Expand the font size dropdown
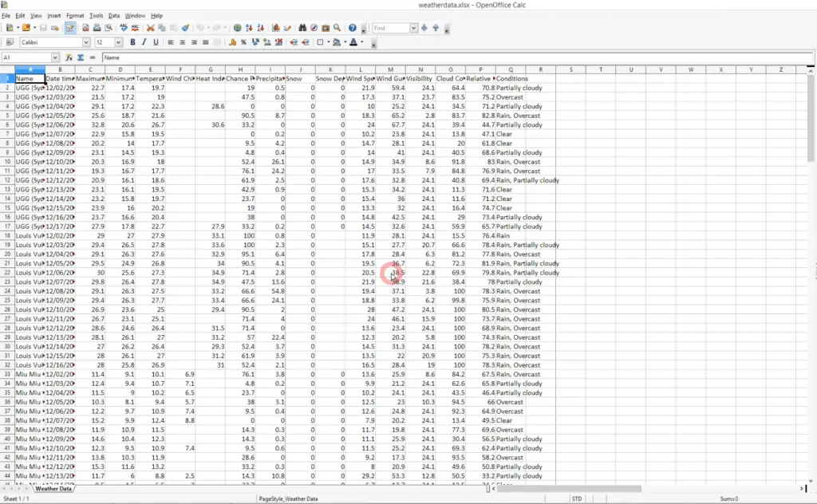The image size is (817, 504). pyautogui.click(x=120, y=42)
